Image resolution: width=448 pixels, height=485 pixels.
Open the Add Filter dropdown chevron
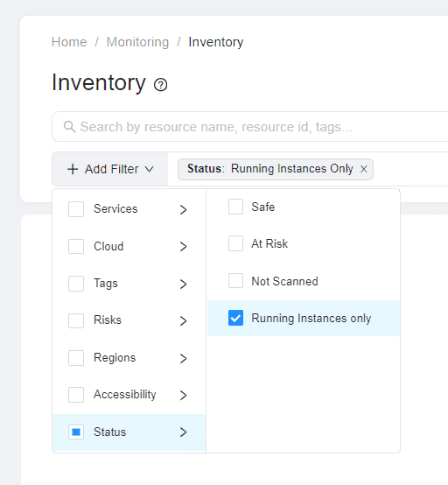point(150,169)
